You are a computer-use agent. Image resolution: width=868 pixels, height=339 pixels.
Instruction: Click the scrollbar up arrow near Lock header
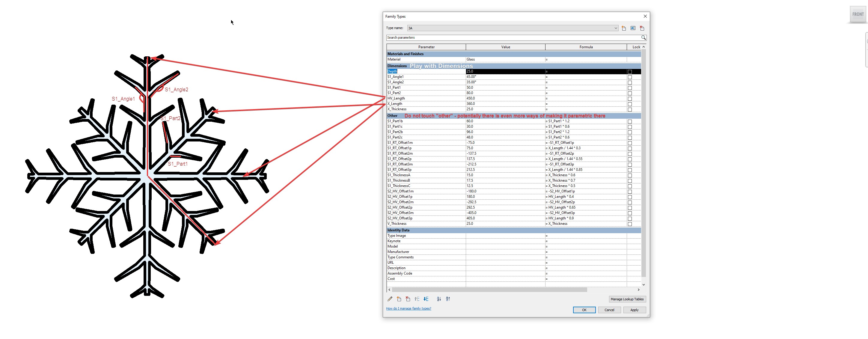644,47
